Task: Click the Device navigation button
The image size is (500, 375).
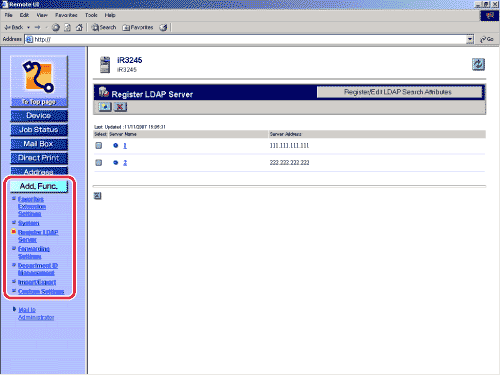Action: (39, 116)
